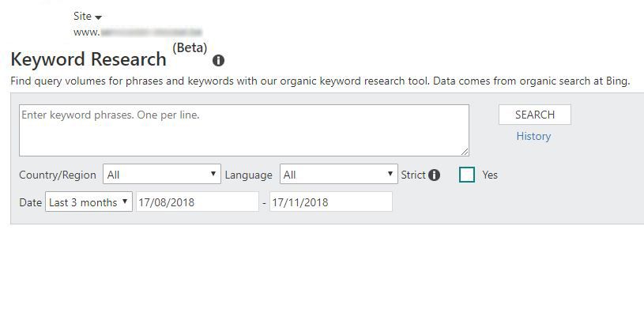Click the start date field 17/08/2018

pyautogui.click(x=198, y=202)
